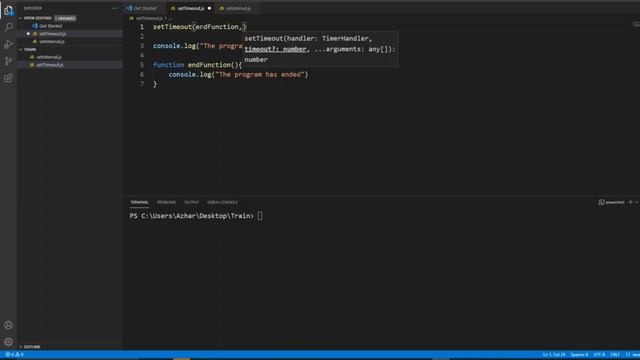The width and height of the screenshot is (640, 360).
Task: Click Explorer panel more actions ellipsis
Action: [114, 8]
